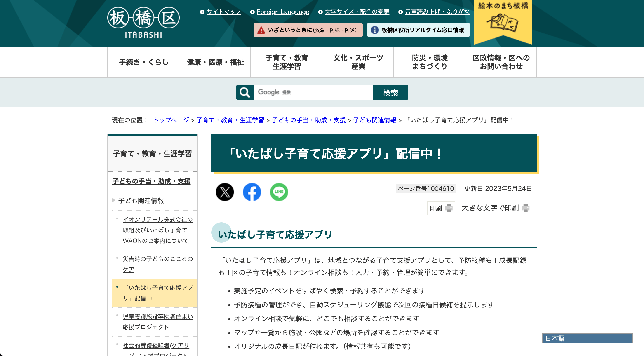Image resolution: width=644 pixels, height=356 pixels.
Task: Click the red warning triangle icon
Action: (x=261, y=30)
